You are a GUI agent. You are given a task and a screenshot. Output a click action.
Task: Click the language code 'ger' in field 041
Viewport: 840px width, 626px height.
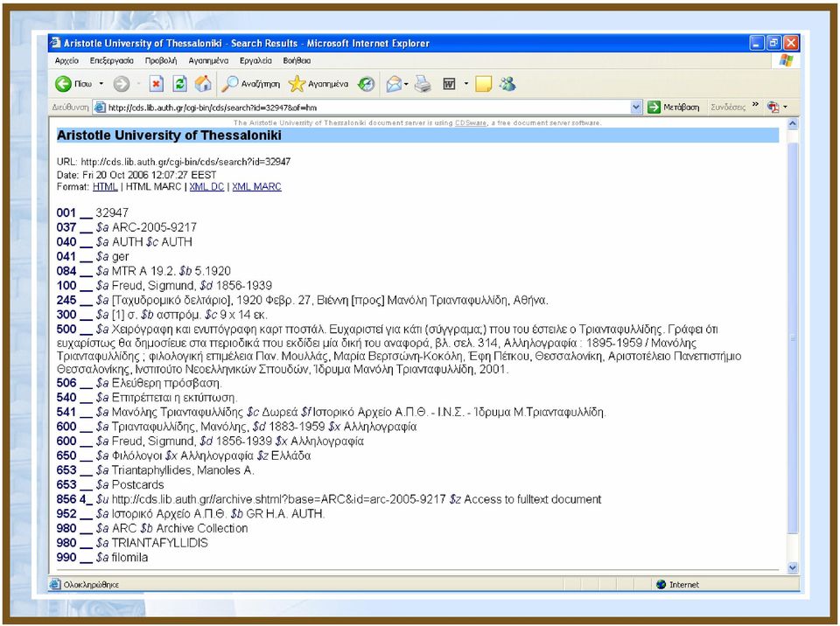(x=120, y=256)
